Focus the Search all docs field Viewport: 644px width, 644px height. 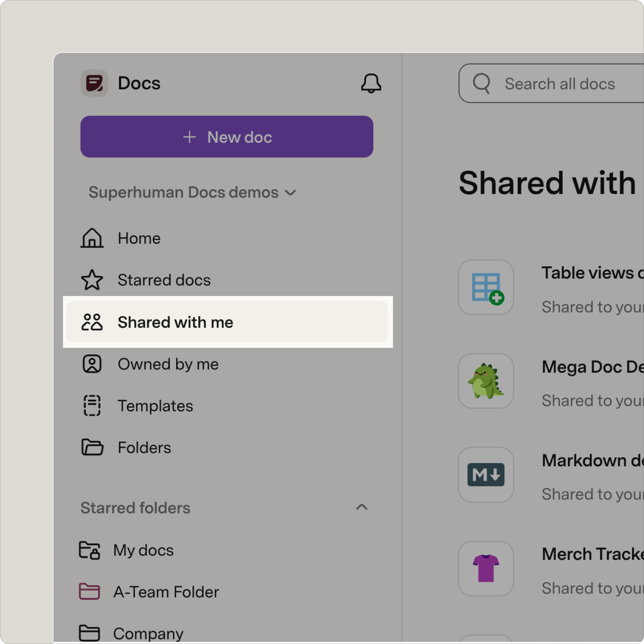point(551,84)
